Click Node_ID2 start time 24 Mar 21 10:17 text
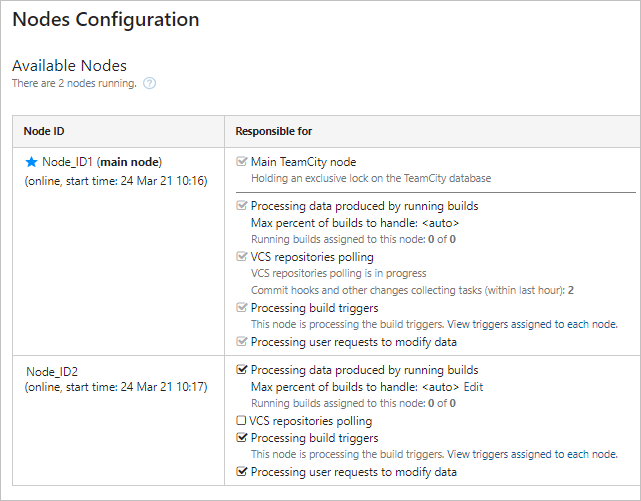 (116, 387)
